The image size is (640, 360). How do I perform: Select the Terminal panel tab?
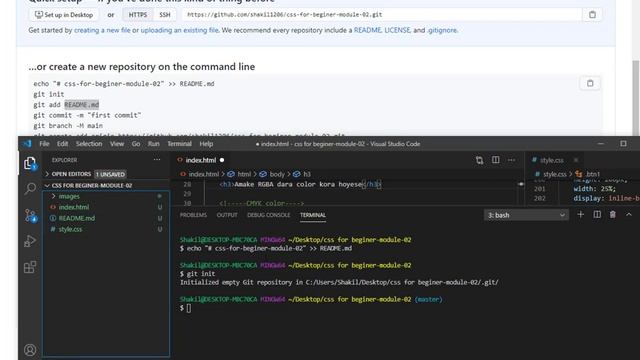tap(313, 215)
